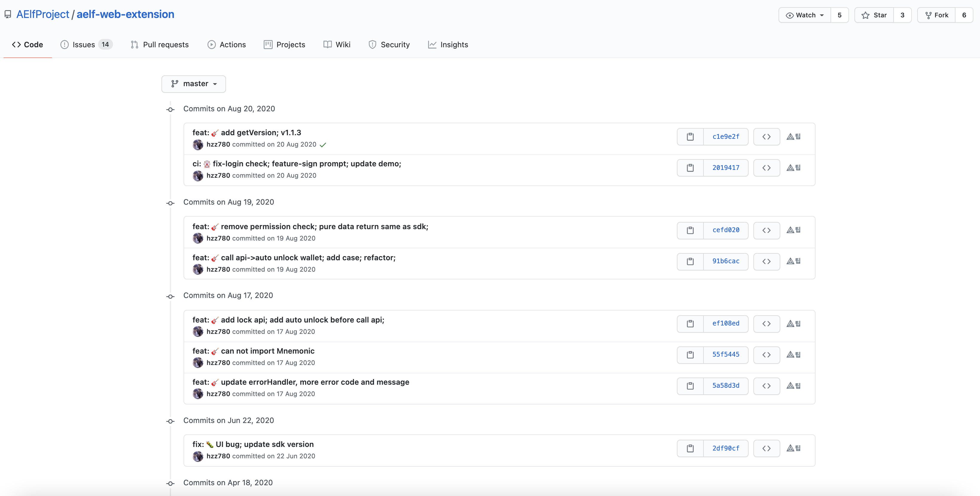Browse repository at commit ef108ed
The width and height of the screenshot is (980, 496).
[x=767, y=324]
